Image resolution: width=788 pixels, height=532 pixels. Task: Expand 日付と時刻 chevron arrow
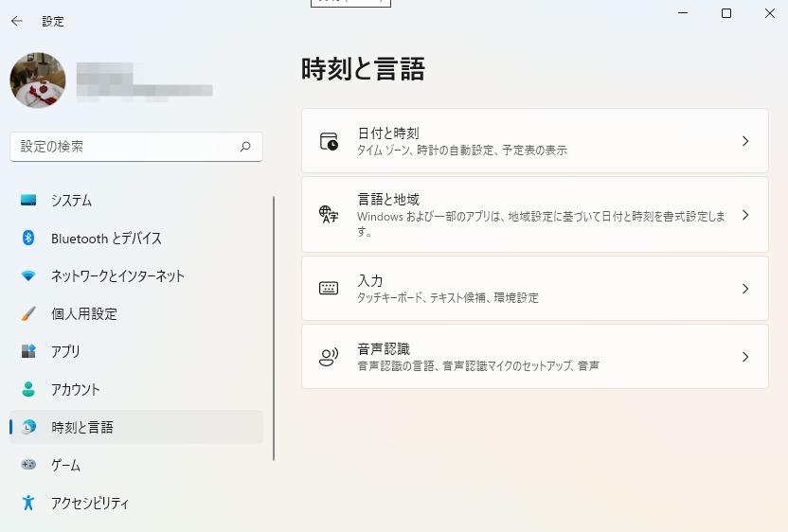pyautogui.click(x=745, y=141)
